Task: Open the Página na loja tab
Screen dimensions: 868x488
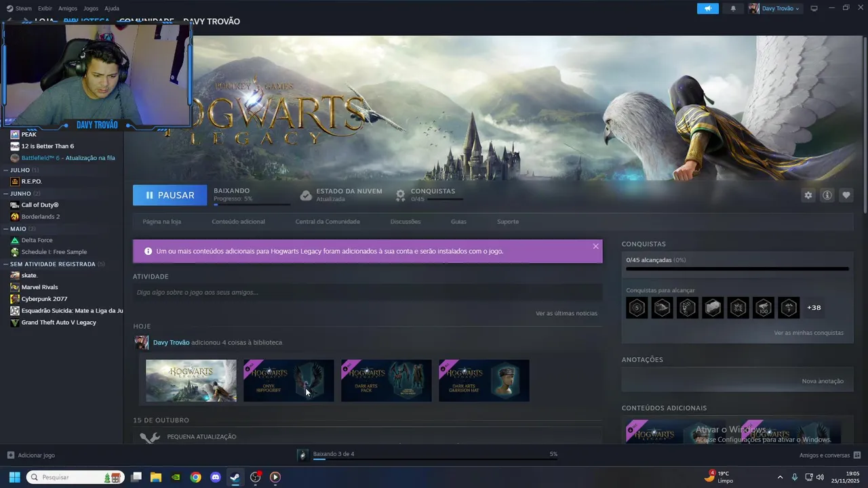Action: [161, 222]
